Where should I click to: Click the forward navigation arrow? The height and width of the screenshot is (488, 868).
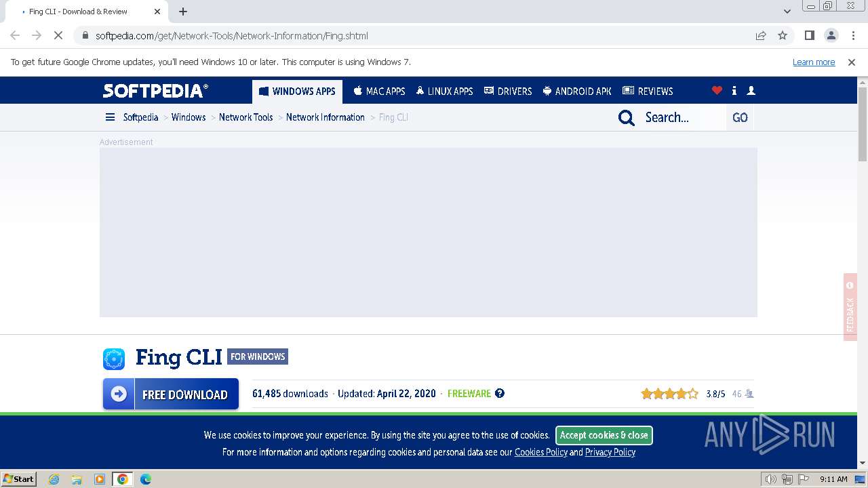point(37,35)
